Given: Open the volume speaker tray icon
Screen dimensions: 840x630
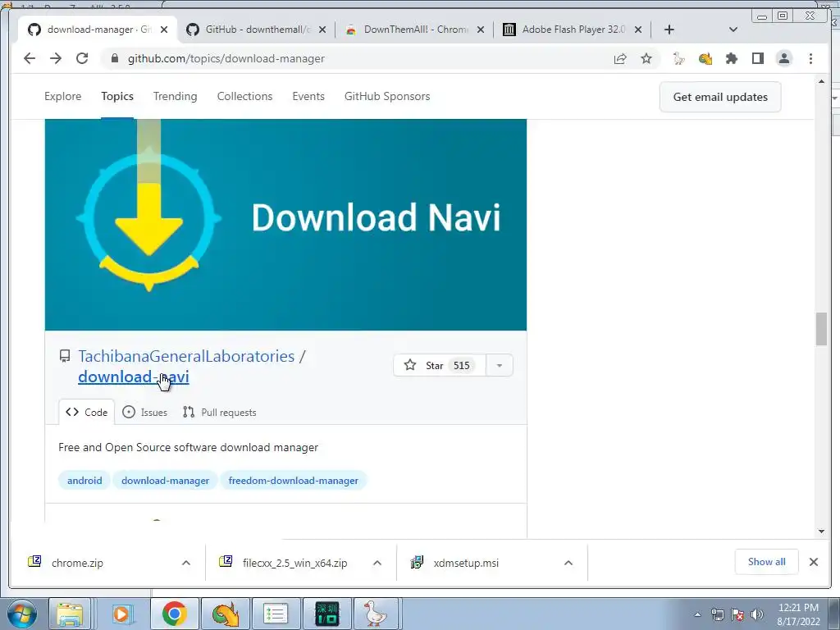Looking at the screenshot, I should pyautogui.click(x=757, y=614).
